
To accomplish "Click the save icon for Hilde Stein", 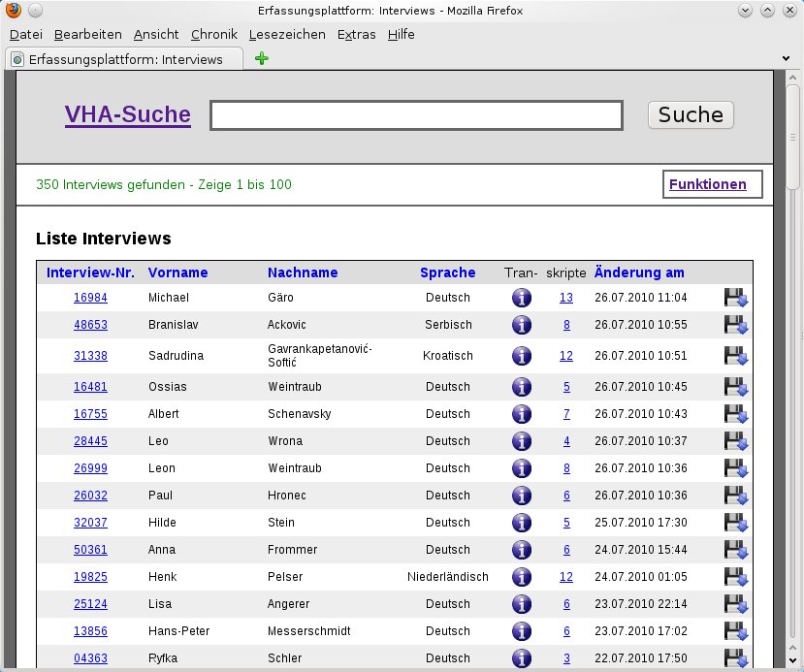I will point(735,523).
